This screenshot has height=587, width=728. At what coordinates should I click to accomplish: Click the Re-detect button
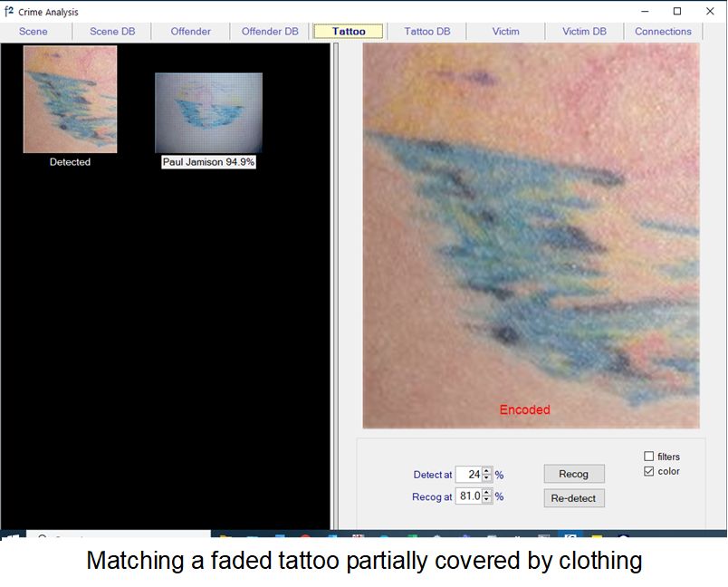pos(574,498)
